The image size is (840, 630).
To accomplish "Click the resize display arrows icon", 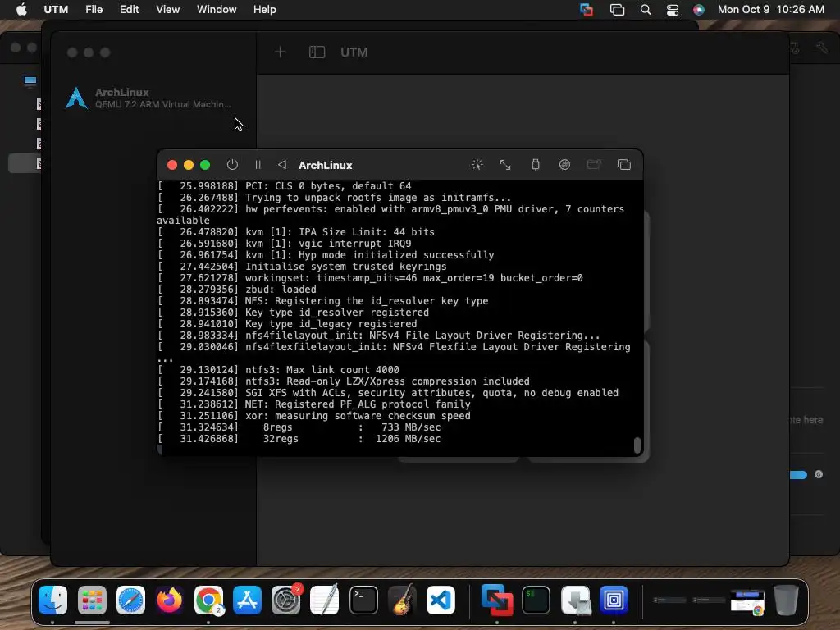I will (505, 164).
